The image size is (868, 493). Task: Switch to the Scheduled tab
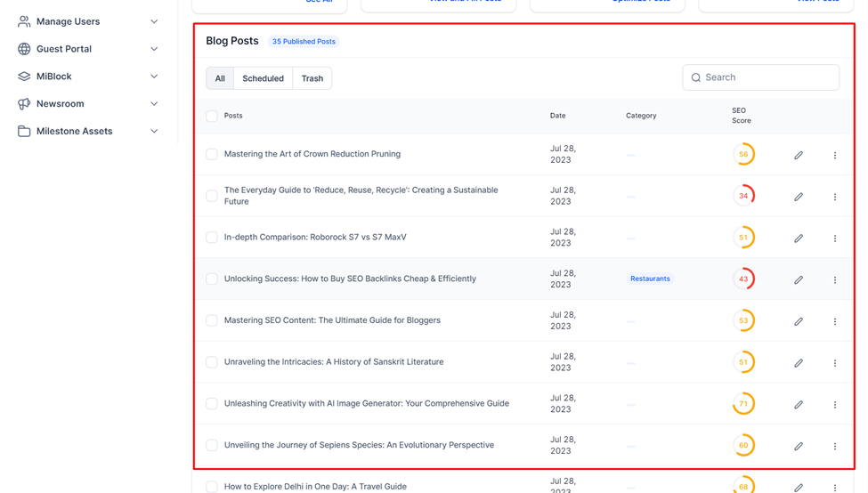pos(263,78)
